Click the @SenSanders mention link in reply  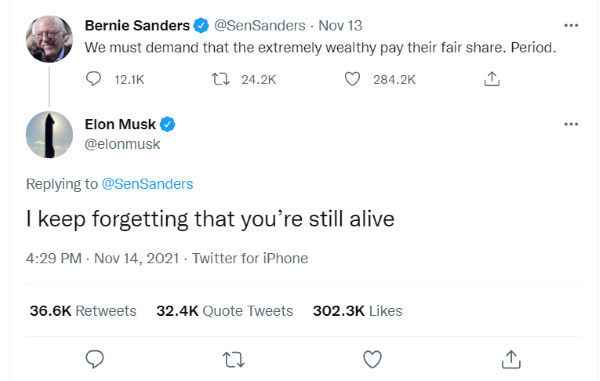coord(147,184)
